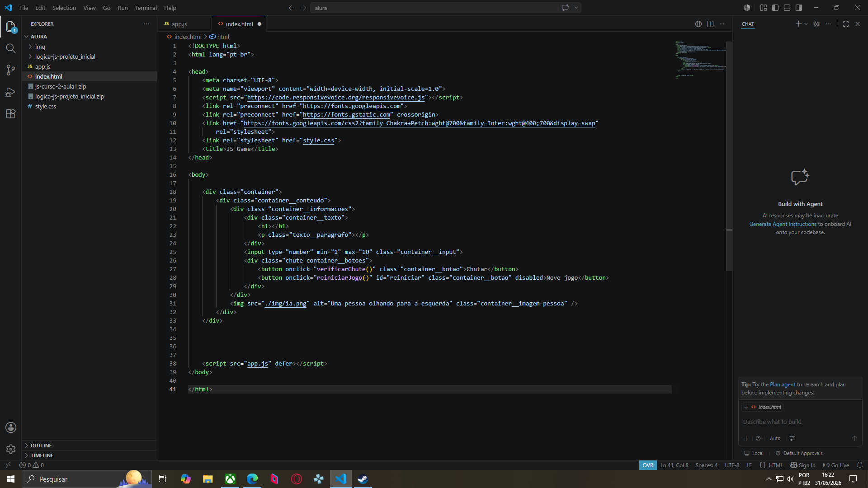Image resolution: width=868 pixels, height=488 pixels.
Task: Toggle the secondary side bar
Action: click(x=799, y=8)
